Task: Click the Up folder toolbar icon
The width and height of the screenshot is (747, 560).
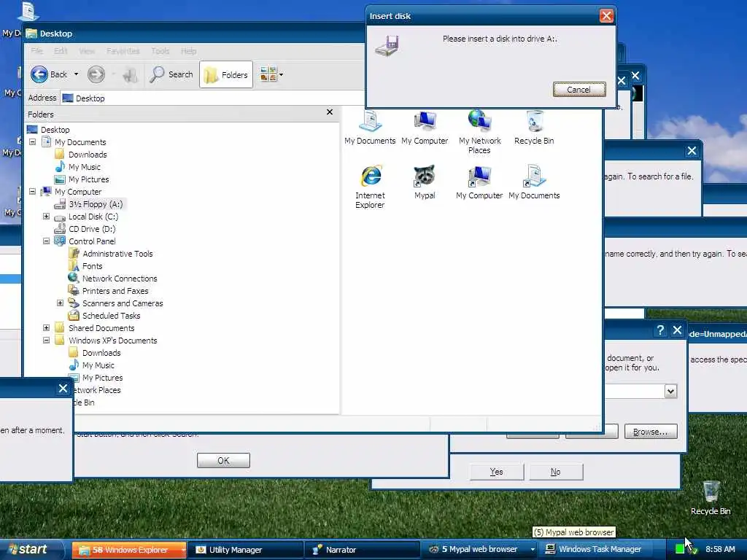Action: pyautogui.click(x=130, y=75)
